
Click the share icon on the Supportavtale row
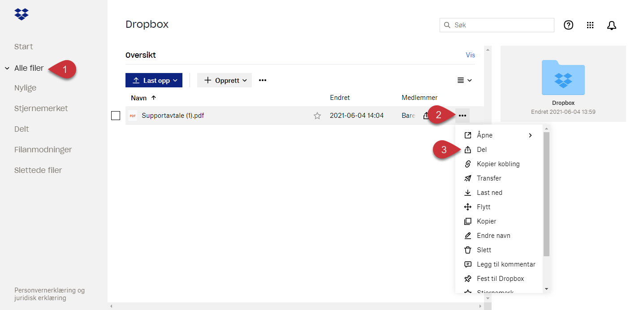426,116
